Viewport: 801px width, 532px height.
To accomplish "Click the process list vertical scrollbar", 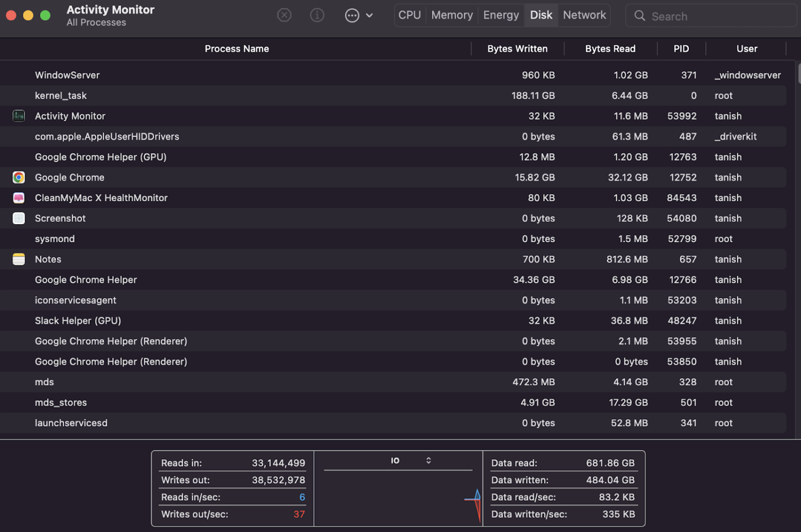I will pyautogui.click(x=799, y=74).
